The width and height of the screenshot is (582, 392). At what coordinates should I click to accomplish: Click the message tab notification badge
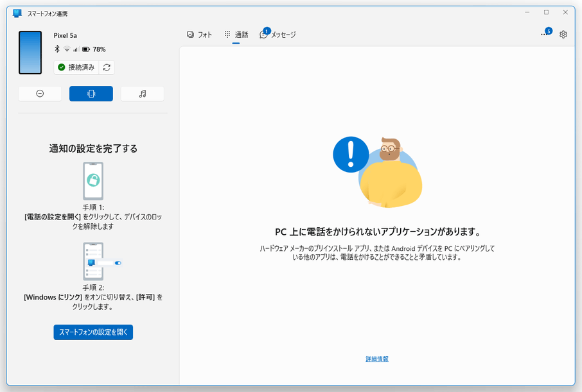(267, 31)
